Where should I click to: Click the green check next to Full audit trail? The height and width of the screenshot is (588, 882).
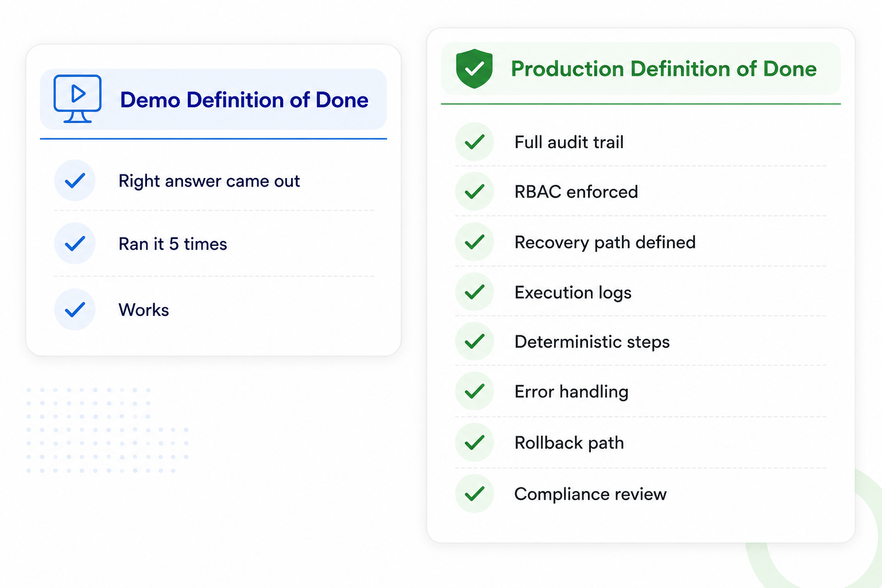click(x=474, y=142)
